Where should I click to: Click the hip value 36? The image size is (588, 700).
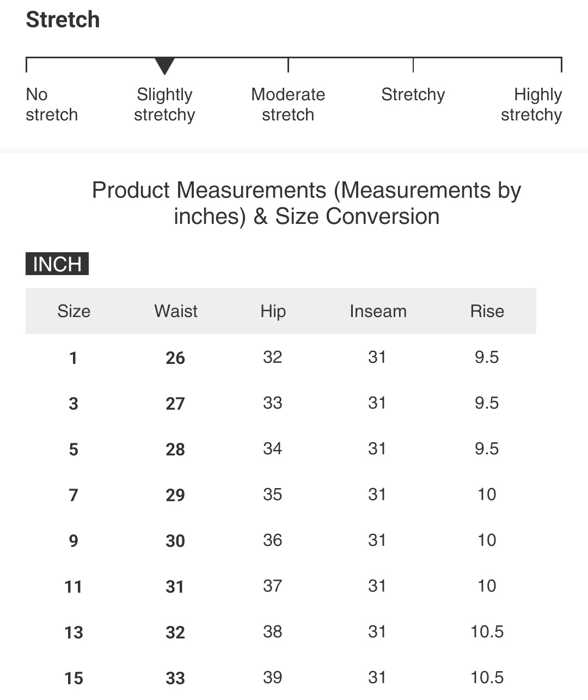click(272, 540)
